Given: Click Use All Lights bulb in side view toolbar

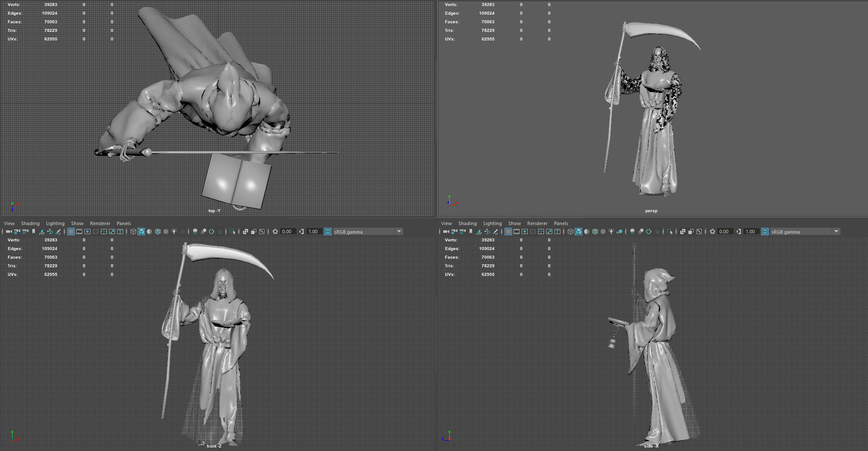Looking at the screenshot, I should tap(611, 232).
